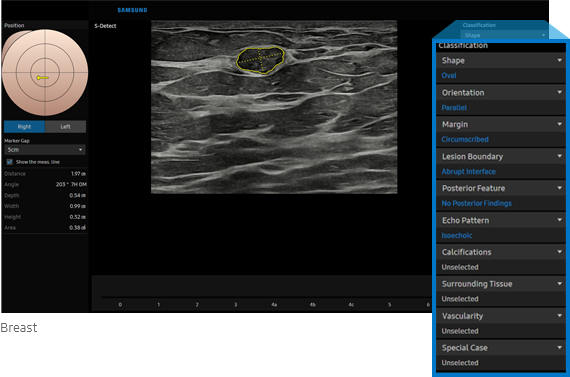Click BI-RADS scale mark 4a
The height and width of the screenshot is (377, 570).
pyautogui.click(x=274, y=305)
